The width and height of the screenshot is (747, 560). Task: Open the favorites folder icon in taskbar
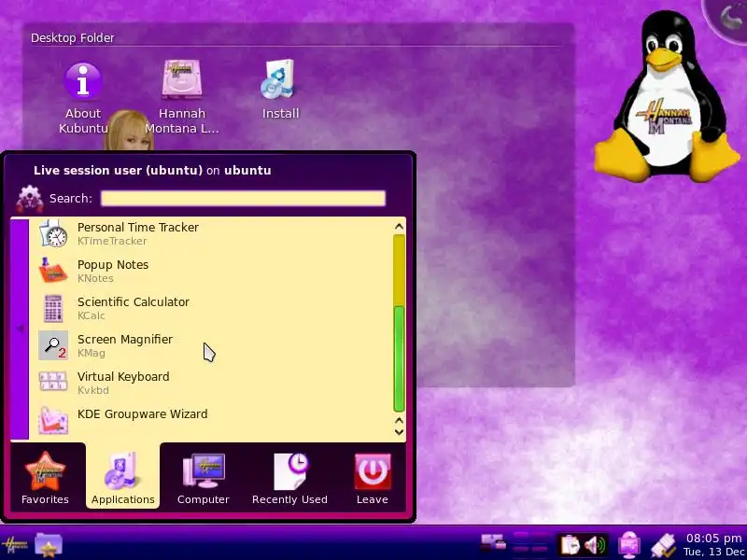[49, 544]
